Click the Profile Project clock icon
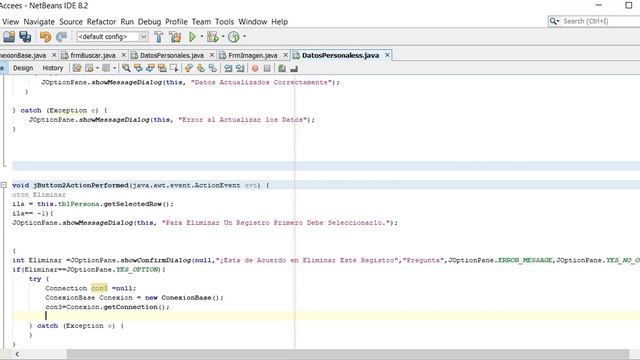Image resolution: width=640 pixels, height=360 pixels. pyautogui.click(x=233, y=37)
